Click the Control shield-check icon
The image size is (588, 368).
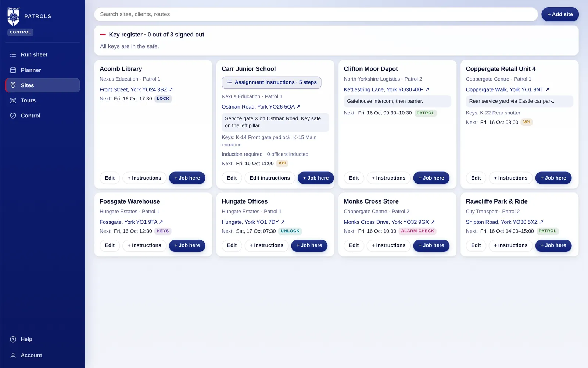pos(13,116)
